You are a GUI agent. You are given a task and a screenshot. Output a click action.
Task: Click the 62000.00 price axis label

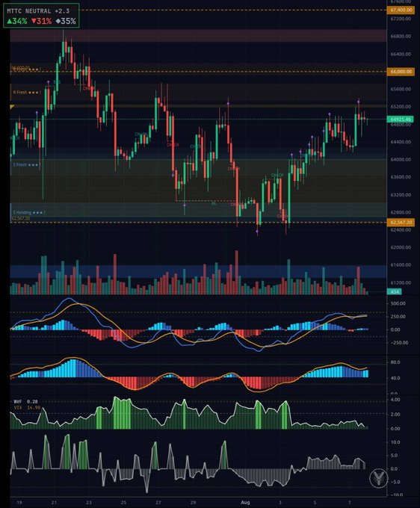click(x=401, y=247)
